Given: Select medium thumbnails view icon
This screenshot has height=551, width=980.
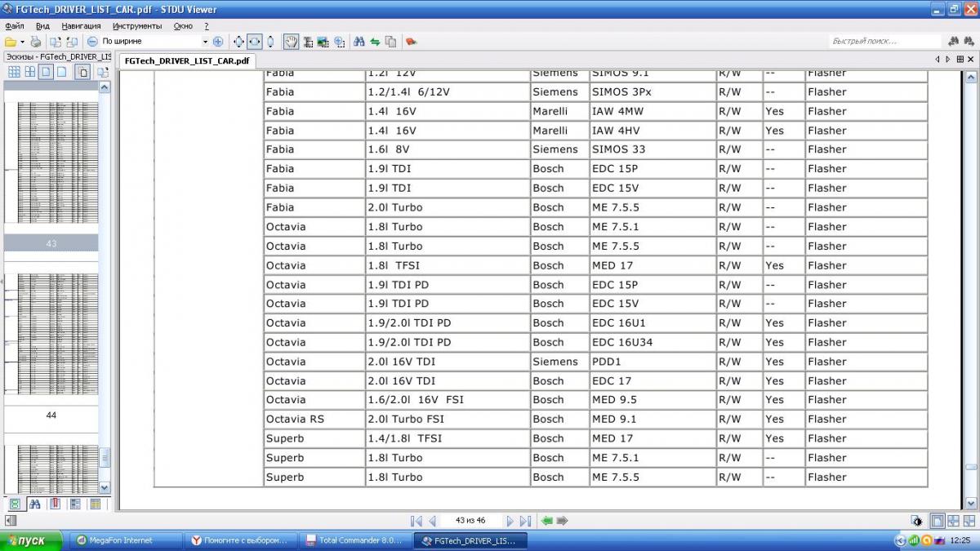Looking at the screenshot, I should [x=29, y=72].
